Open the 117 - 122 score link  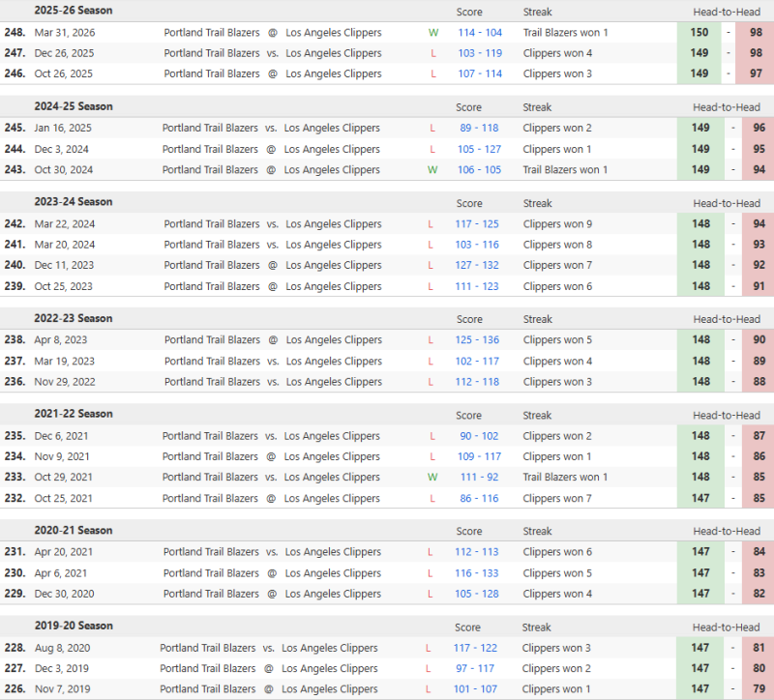pos(475,649)
